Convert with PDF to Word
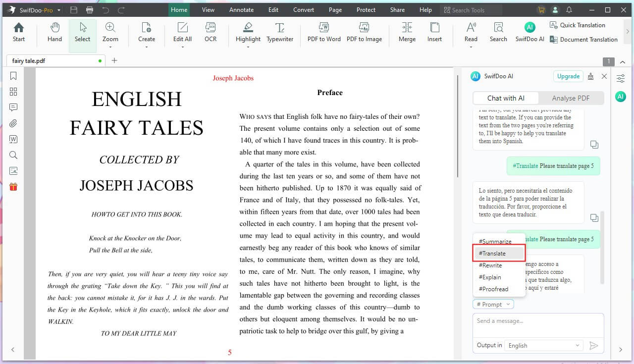Viewport: 634px width, 364px height. tap(324, 33)
